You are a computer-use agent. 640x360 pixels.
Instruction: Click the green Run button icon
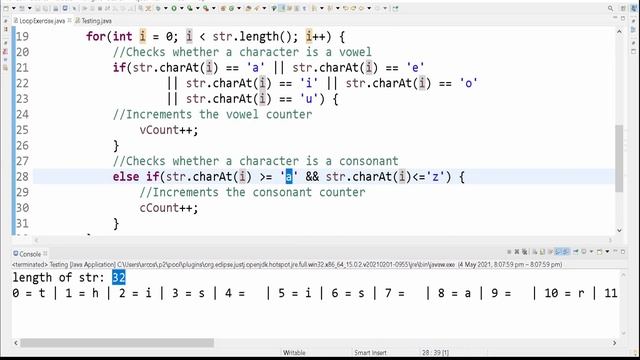point(174,8)
